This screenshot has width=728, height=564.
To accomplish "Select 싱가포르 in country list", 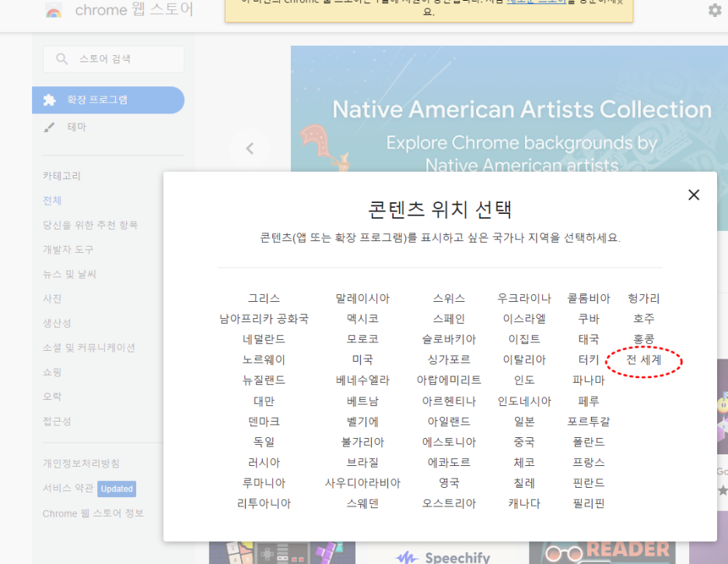I will pyautogui.click(x=449, y=359).
